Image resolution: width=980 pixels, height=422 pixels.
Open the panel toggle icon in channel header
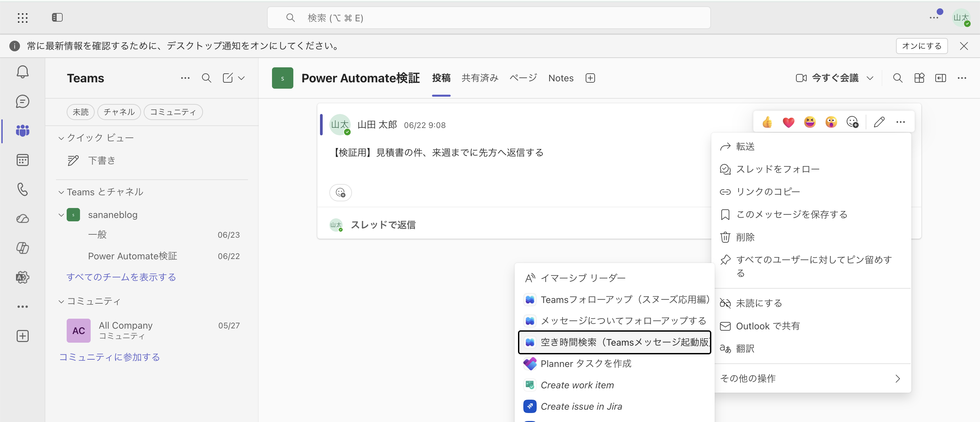940,78
